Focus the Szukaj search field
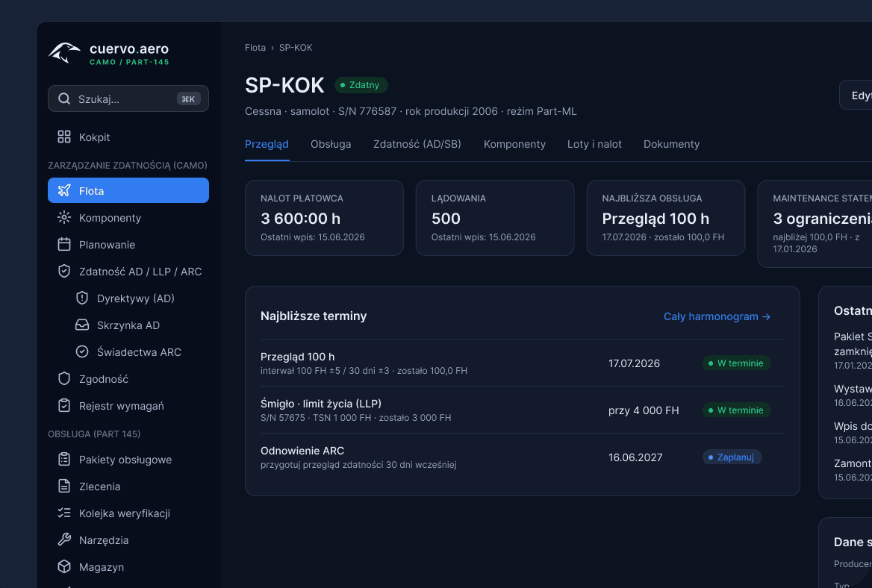The height and width of the screenshot is (588, 872). [x=128, y=99]
